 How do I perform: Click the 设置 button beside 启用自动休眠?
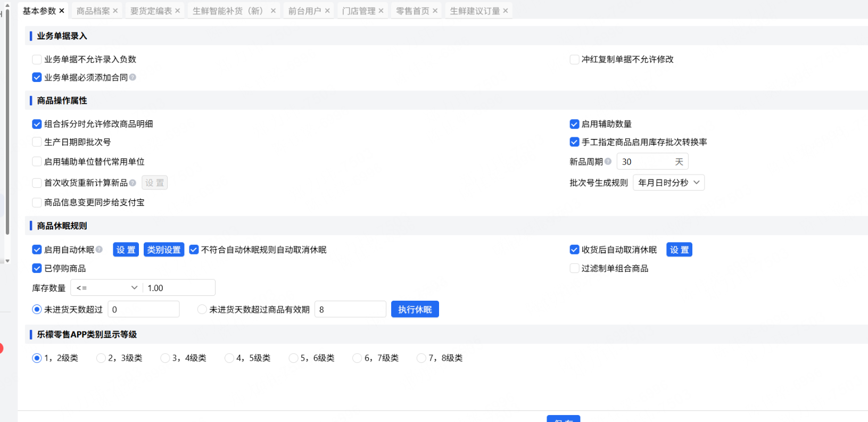[126, 250]
